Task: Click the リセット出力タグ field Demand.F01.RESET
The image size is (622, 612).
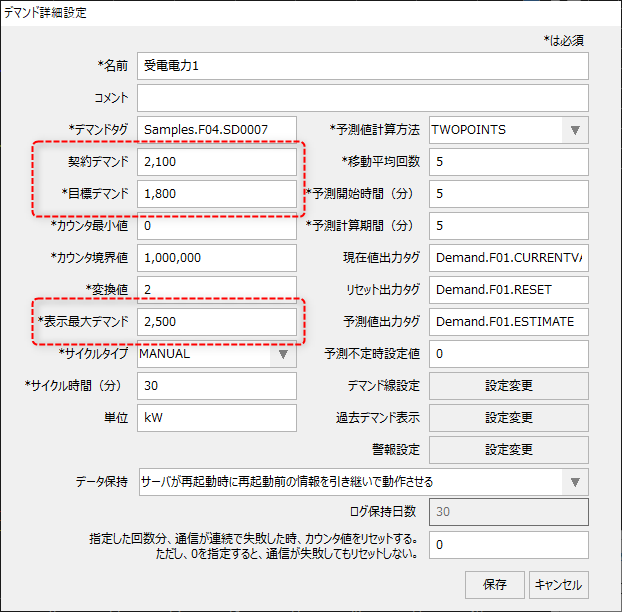Action: [x=509, y=290]
